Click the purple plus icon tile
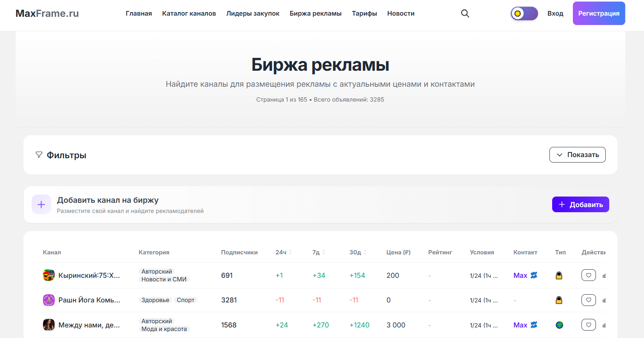 tap(41, 204)
